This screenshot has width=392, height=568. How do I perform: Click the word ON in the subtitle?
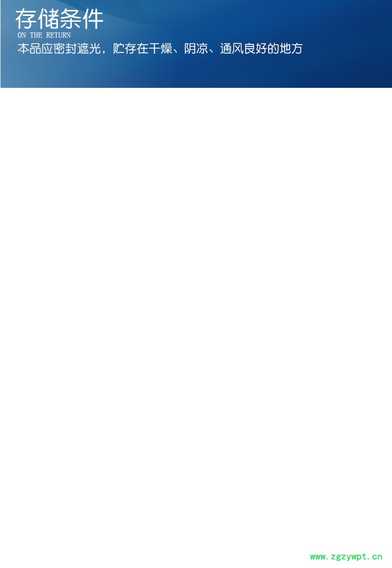[22, 35]
